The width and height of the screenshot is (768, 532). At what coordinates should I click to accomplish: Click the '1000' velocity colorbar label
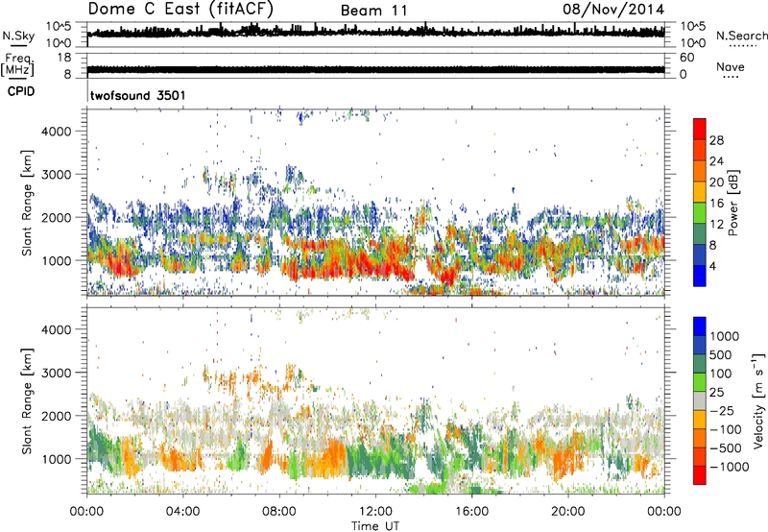click(725, 336)
